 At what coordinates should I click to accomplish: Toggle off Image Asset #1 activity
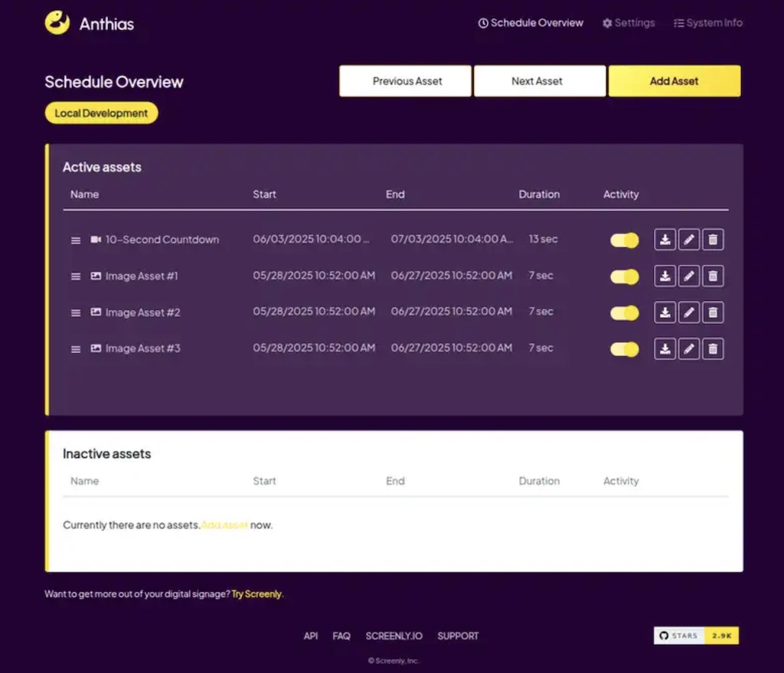[624, 276]
